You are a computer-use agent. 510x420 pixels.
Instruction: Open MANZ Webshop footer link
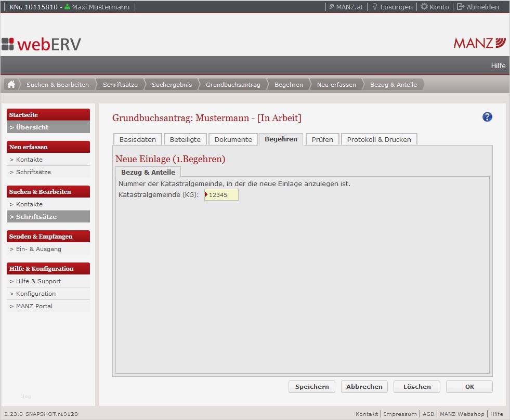[462, 414]
